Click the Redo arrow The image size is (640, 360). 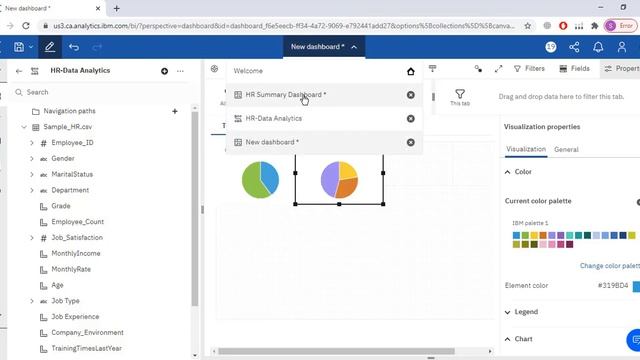tap(97, 47)
